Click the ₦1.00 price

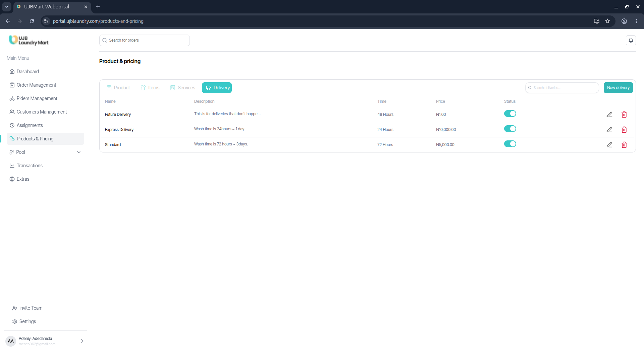[x=441, y=115]
